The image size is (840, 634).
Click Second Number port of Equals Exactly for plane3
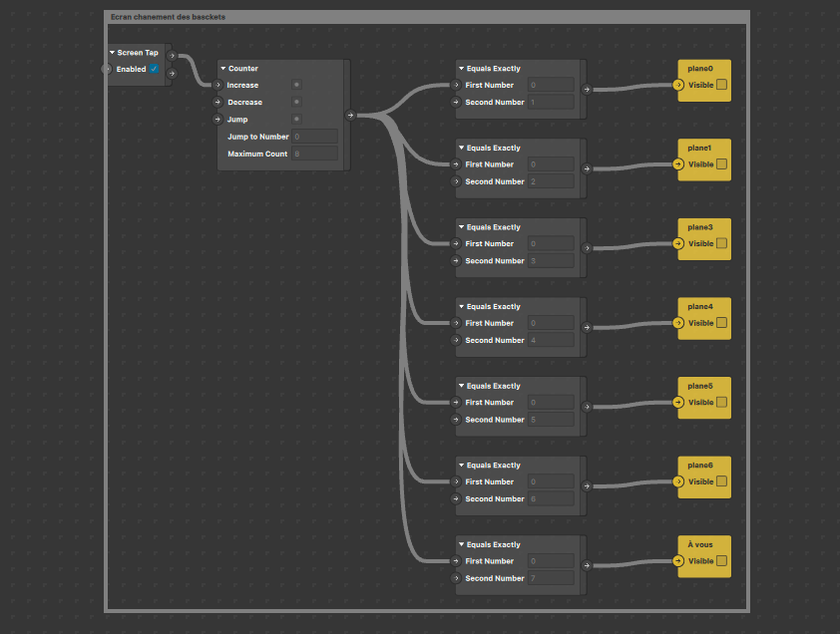click(456, 261)
